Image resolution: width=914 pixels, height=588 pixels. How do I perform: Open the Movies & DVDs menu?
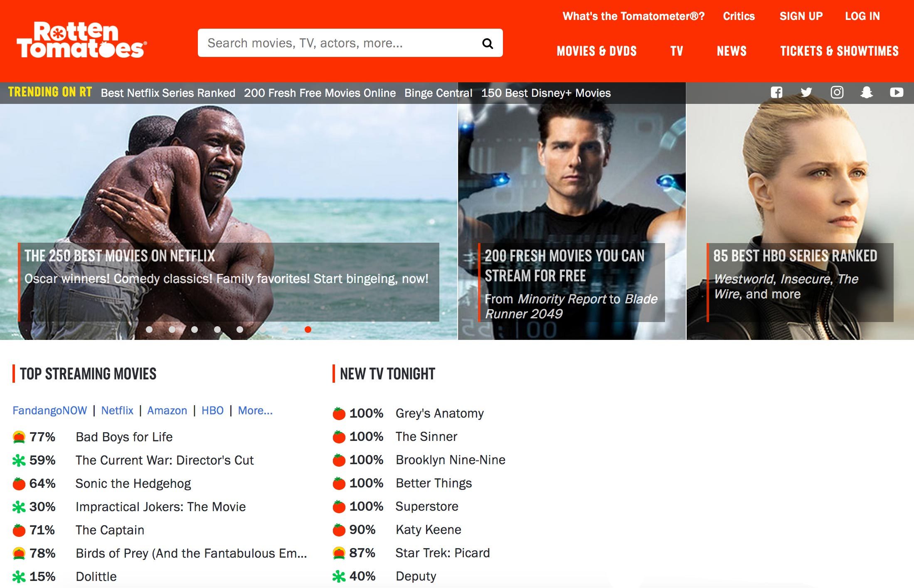pyautogui.click(x=596, y=51)
